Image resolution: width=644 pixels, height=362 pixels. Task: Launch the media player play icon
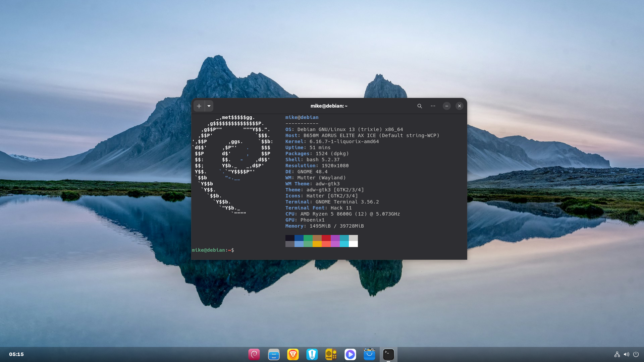tap(350, 354)
